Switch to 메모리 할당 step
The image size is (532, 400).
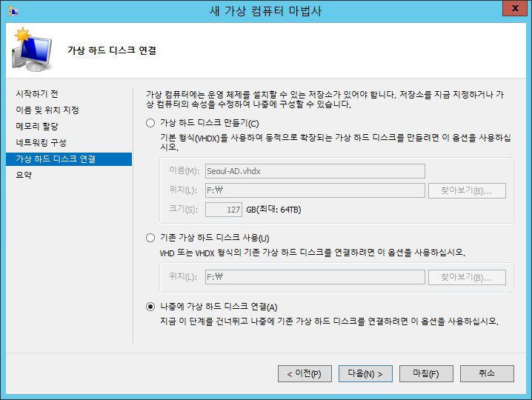click(37, 126)
